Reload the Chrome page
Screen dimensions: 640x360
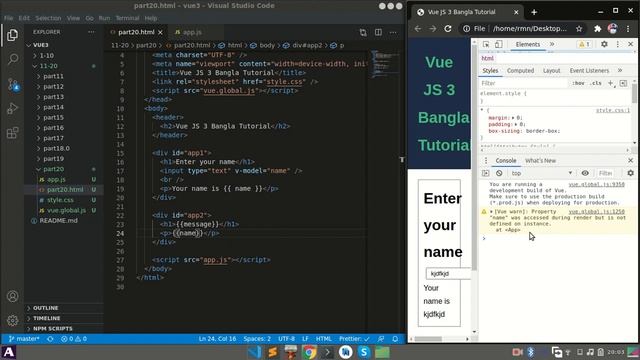click(x=448, y=29)
